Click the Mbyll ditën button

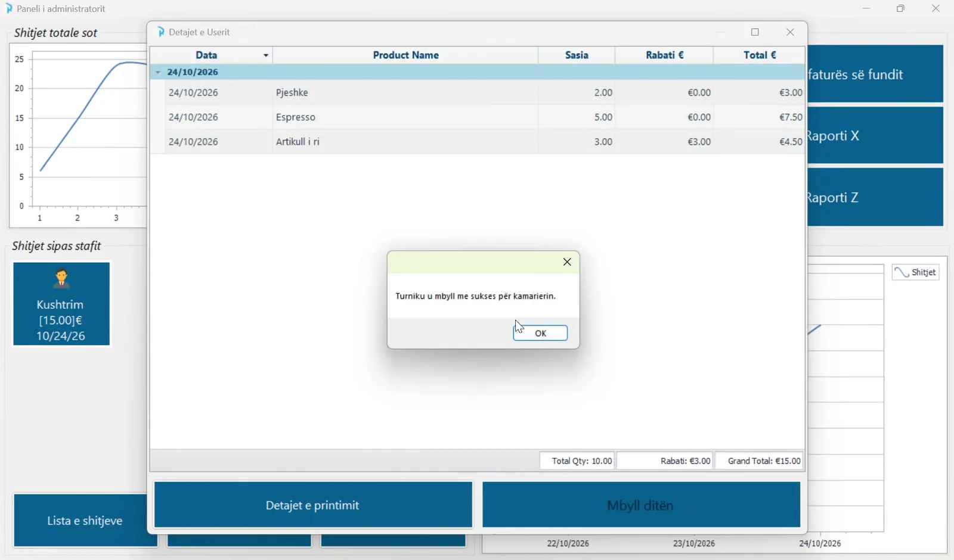tap(641, 505)
